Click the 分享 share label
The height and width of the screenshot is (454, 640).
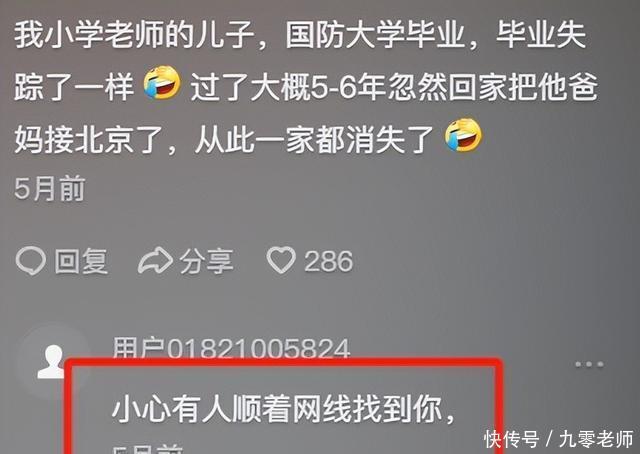click(x=207, y=261)
